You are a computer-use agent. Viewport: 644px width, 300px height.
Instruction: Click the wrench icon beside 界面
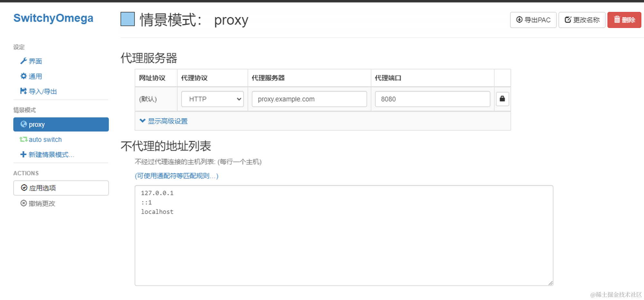click(24, 61)
